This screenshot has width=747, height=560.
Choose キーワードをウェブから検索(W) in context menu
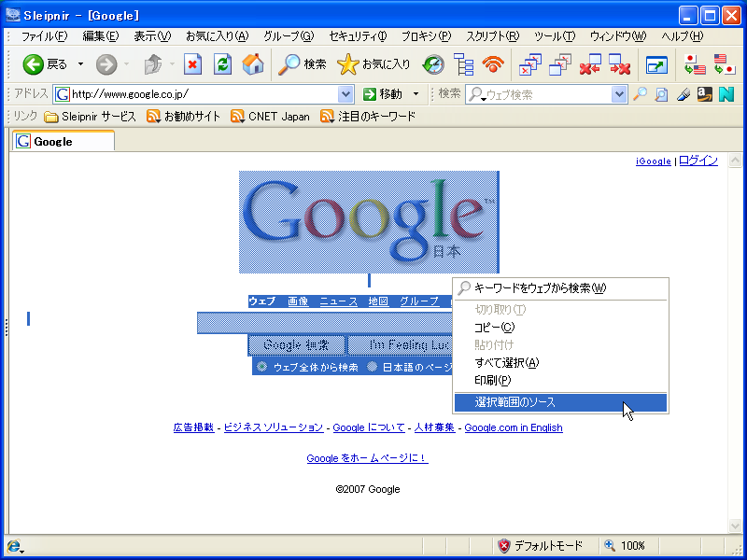pyautogui.click(x=560, y=288)
